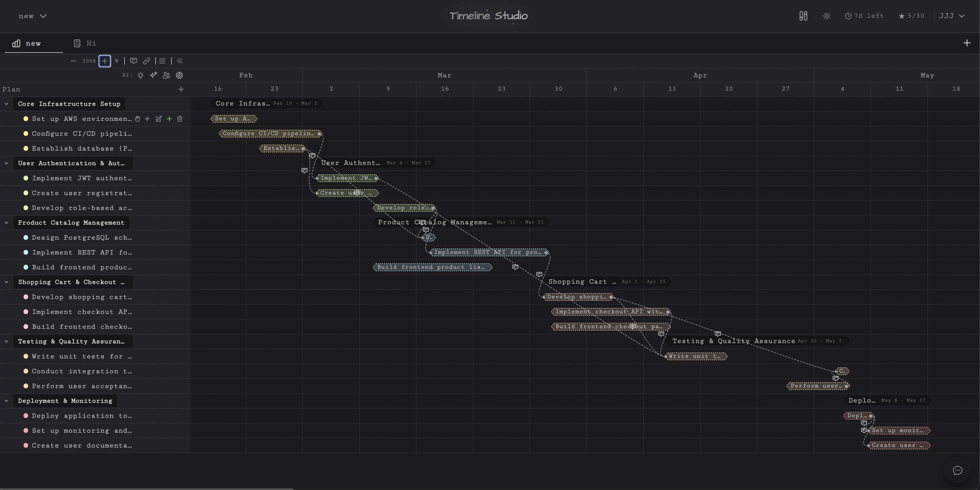Click the AI sparkles generate icon
This screenshot has width=980, height=490.
[x=153, y=75]
